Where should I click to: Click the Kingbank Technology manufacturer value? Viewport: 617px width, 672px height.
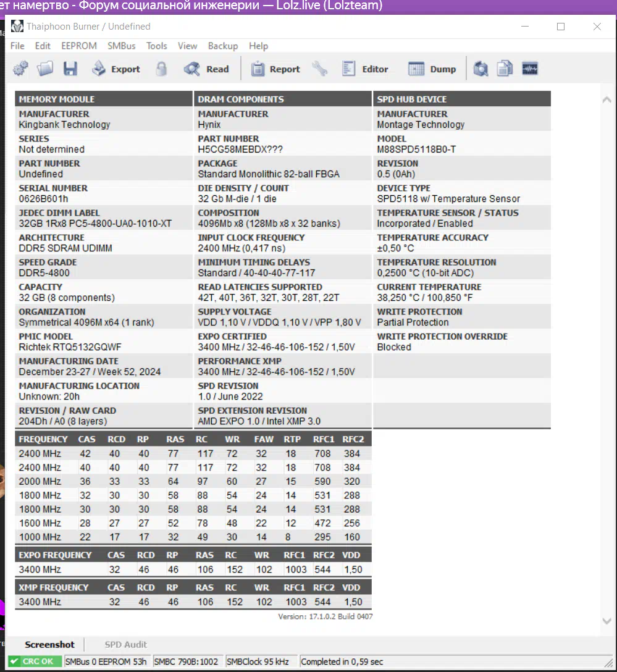(x=64, y=125)
